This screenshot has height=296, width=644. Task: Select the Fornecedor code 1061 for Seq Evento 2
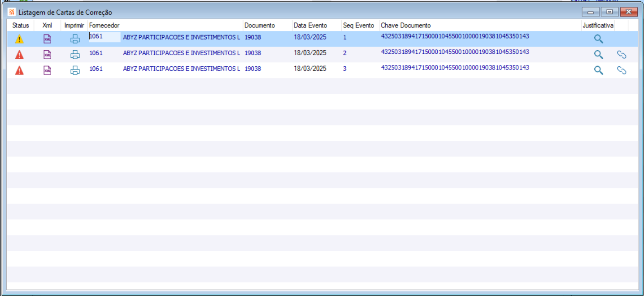point(96,53)
